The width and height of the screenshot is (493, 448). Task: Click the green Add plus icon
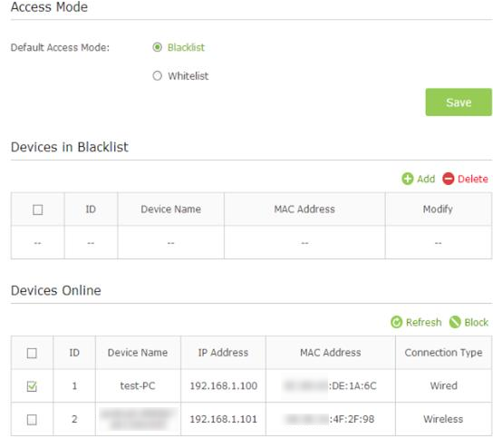tap(408, 179)
